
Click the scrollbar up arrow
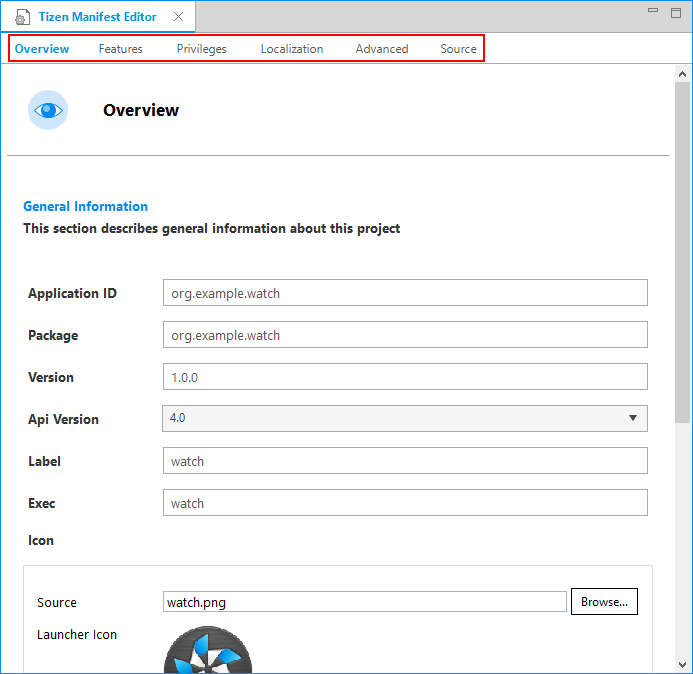tap(683, 75)
